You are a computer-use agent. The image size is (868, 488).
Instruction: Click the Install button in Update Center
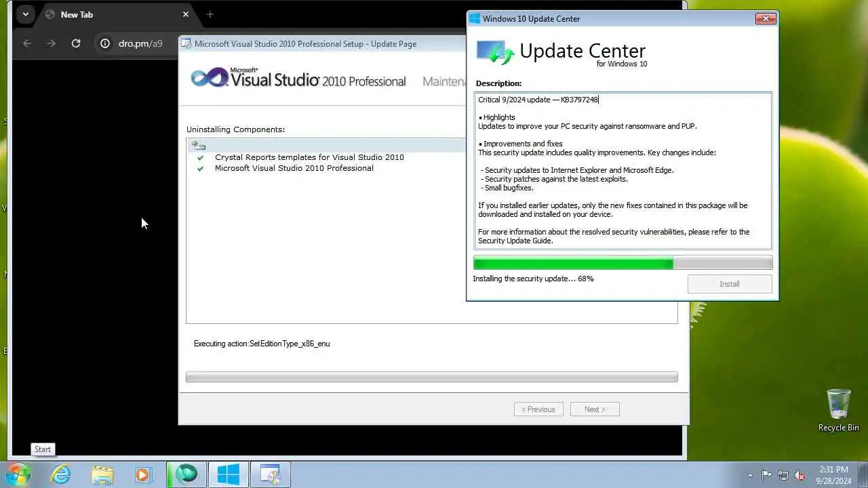(x=730, y=284)
